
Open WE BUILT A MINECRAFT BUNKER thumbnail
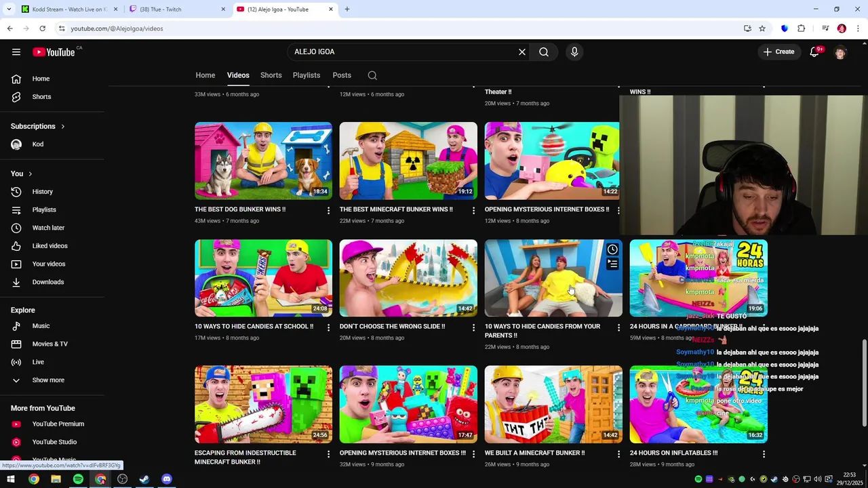[x=553, y=405]
